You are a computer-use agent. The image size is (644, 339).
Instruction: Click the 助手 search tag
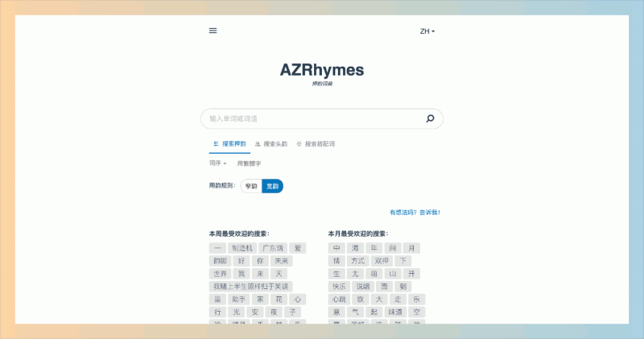(x=238, y=300)
